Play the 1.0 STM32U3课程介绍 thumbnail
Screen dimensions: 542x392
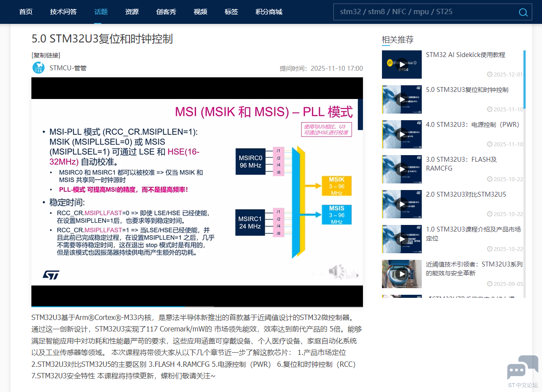pos(401,239)
